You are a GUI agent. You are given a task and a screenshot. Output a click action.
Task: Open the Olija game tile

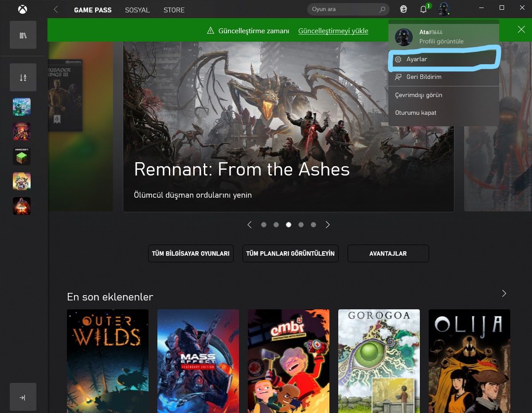pyautogui.click(x=469, y=361)
